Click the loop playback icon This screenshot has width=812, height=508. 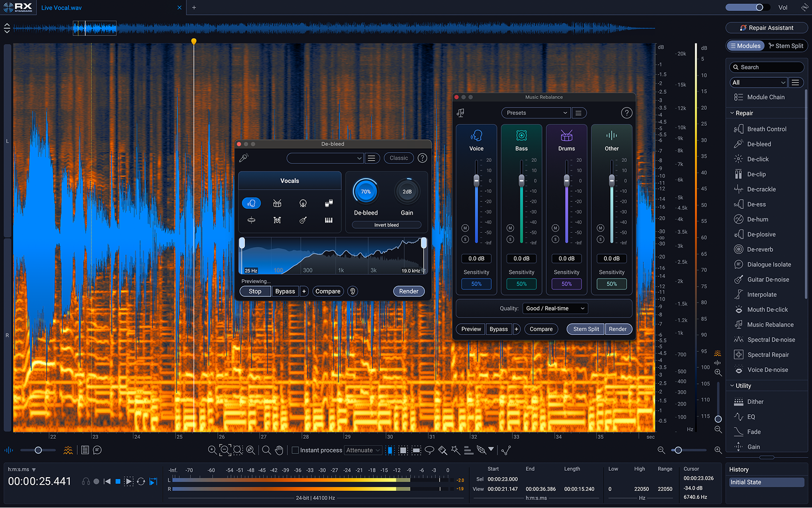pos(141,482)
